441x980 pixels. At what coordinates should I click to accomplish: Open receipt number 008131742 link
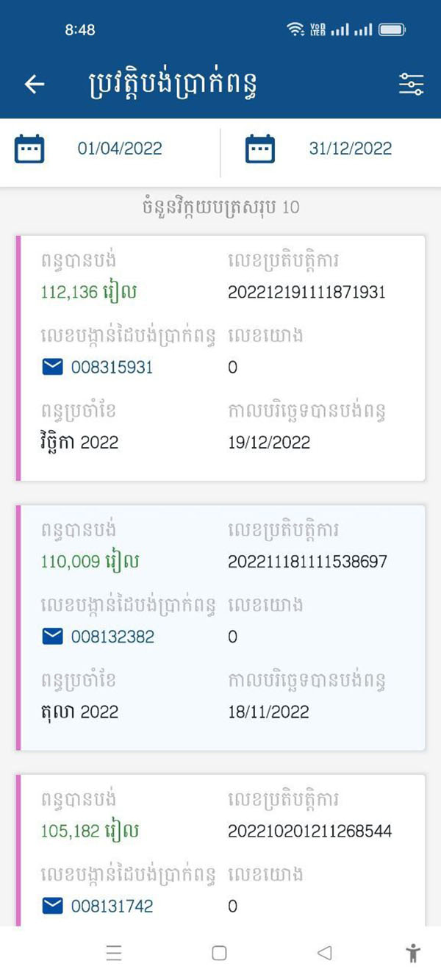pos(112,906)
